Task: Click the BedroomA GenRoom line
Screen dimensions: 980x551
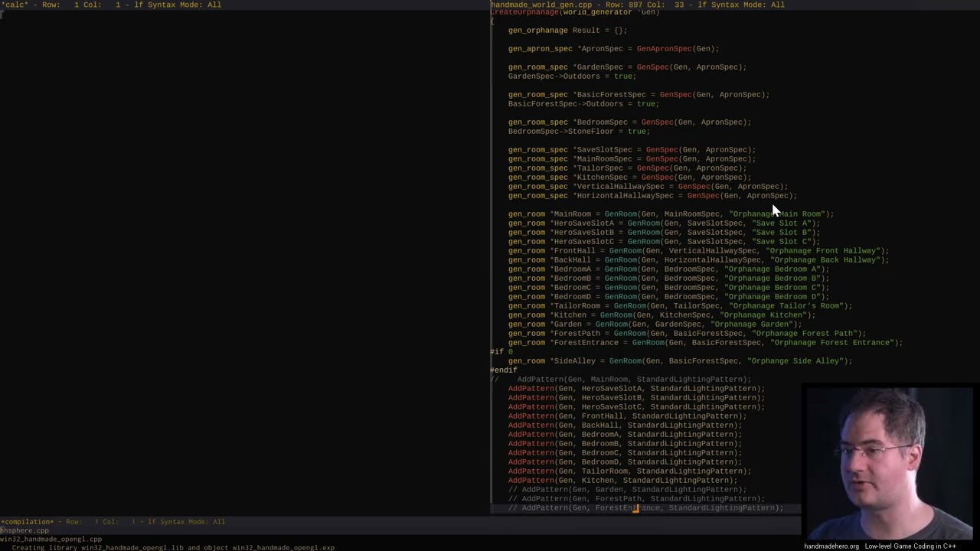Action: pos(668,269)
